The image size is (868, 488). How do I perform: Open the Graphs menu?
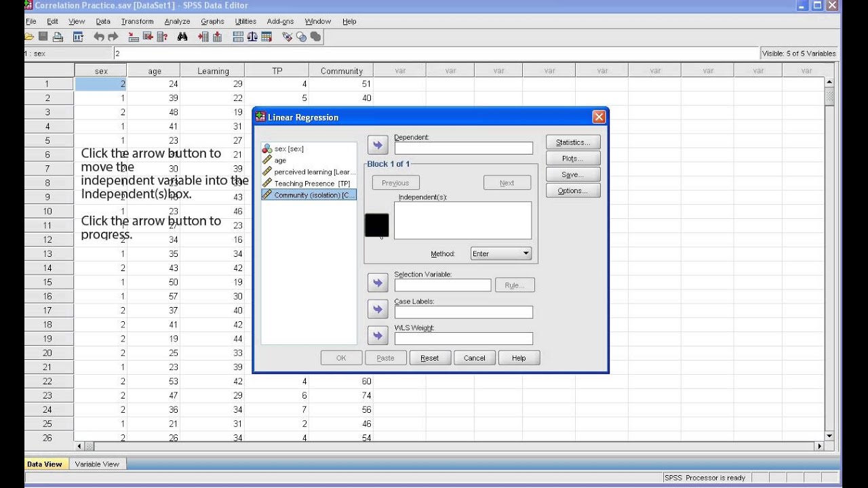tap(212, 22)
